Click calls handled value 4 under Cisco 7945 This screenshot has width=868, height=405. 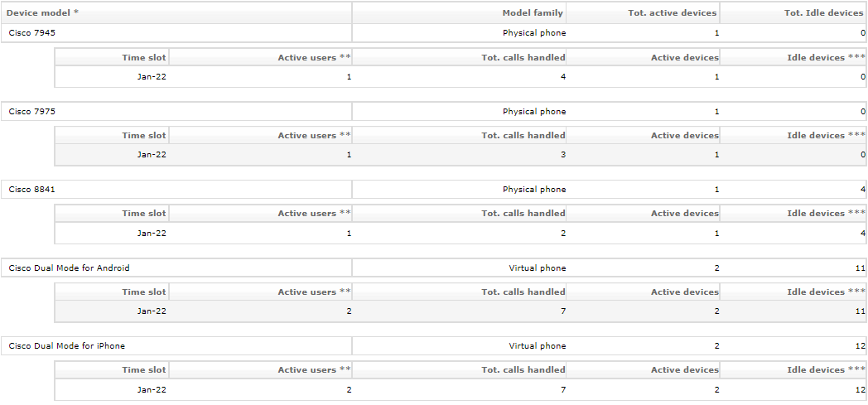[563, 77]
